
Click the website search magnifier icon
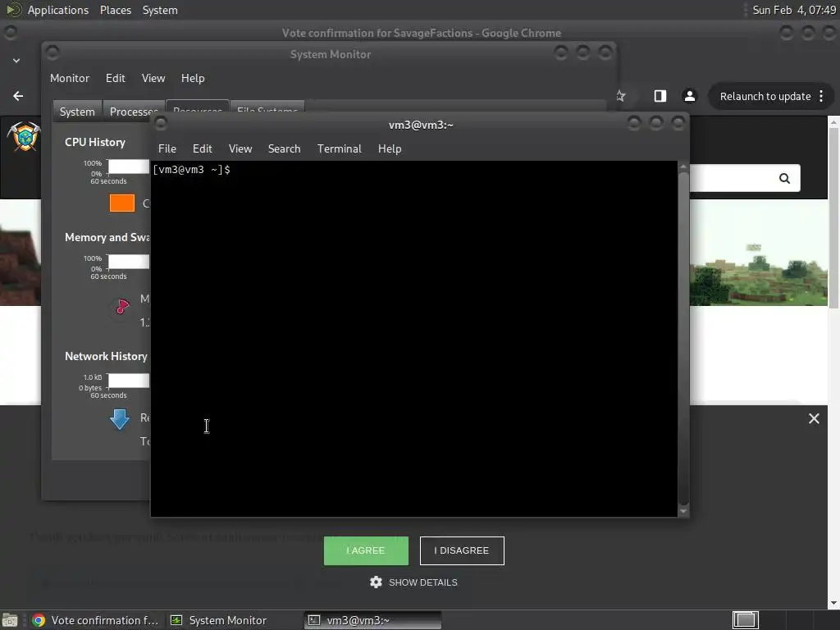784,178
